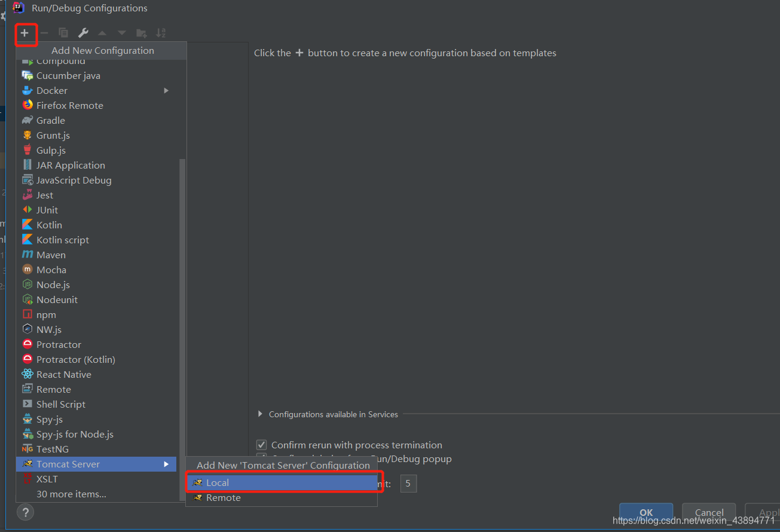Click the React Native atom icon

tap(27, 374)
